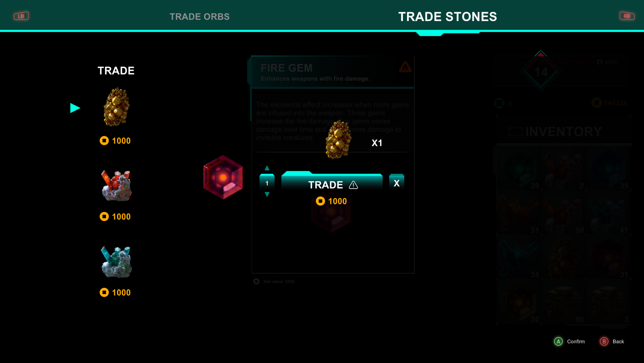The image size is (644, 363).
Task: Select the gold ore stone in Trade list
Action: (x=116, y=107)
